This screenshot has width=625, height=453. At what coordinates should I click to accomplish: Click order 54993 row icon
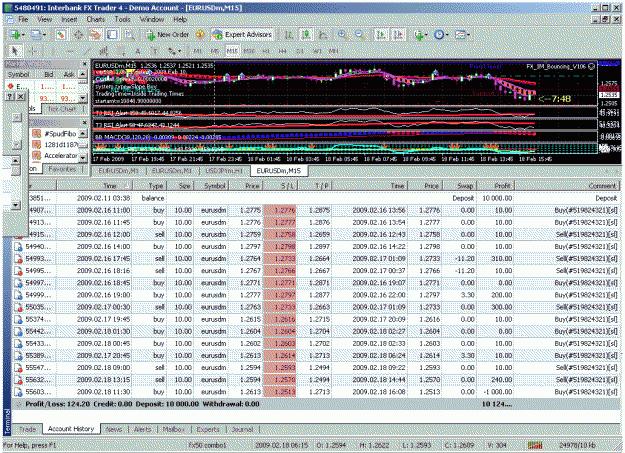pyautogui.click(x=18, y=259)
